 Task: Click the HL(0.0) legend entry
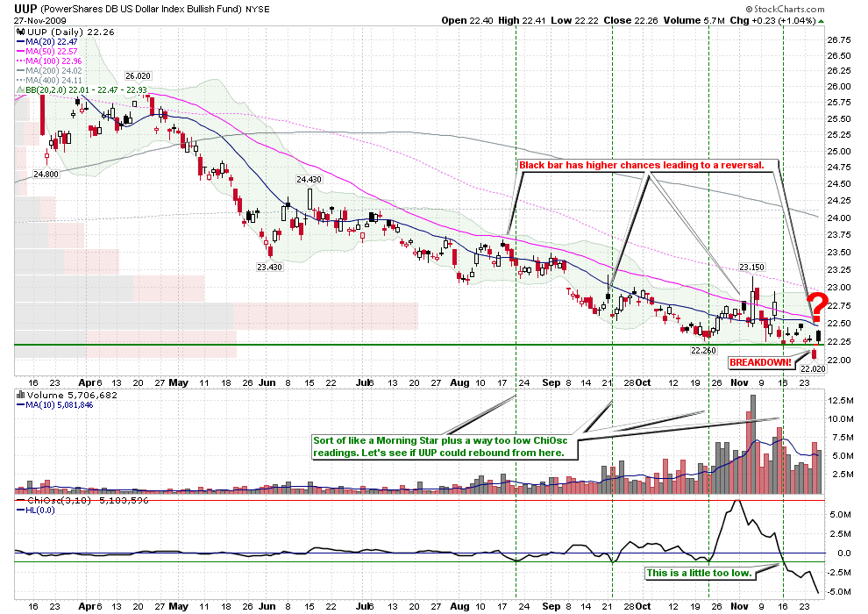(36, 510)
